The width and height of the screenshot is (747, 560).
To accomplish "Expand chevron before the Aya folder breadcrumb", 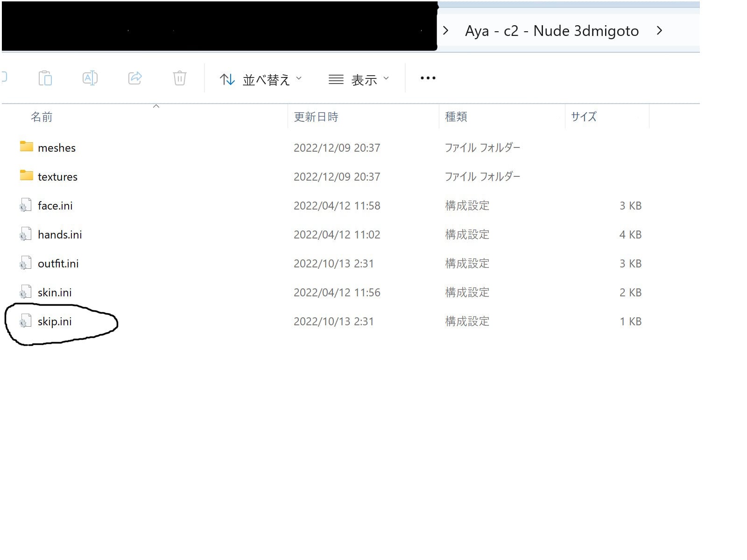I will (446, 31).
